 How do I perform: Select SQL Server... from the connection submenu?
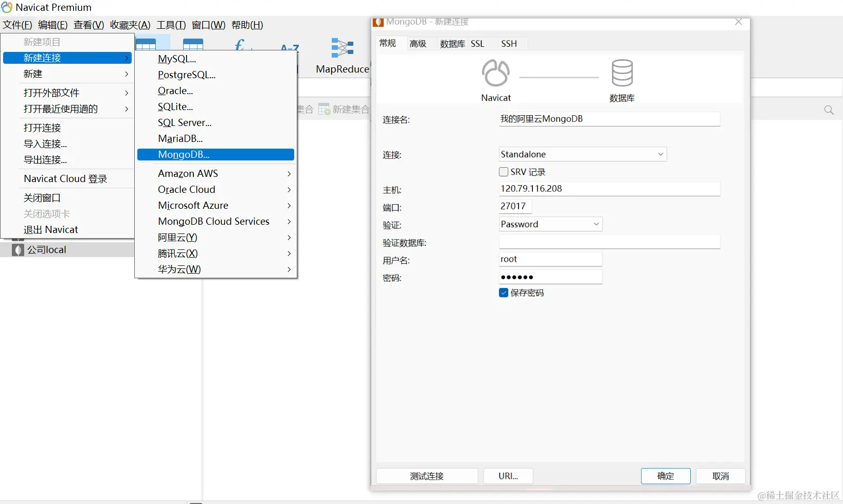[x=216, y=123]
